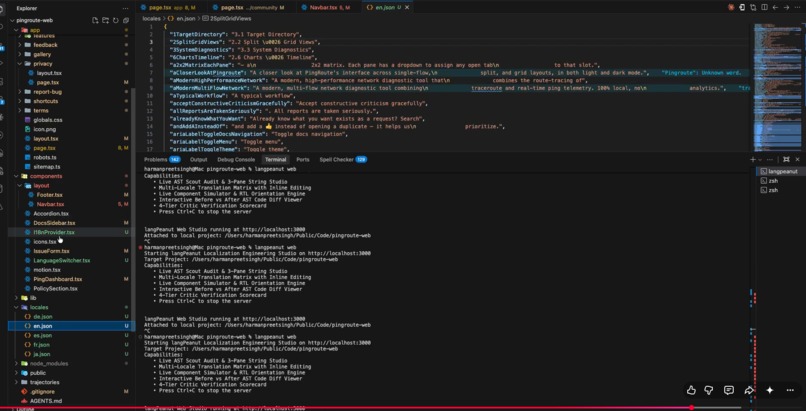Screen dimensions: 806x411
Task: Open the video overlay's three-dot menu
Action: [x=790, y=390]
